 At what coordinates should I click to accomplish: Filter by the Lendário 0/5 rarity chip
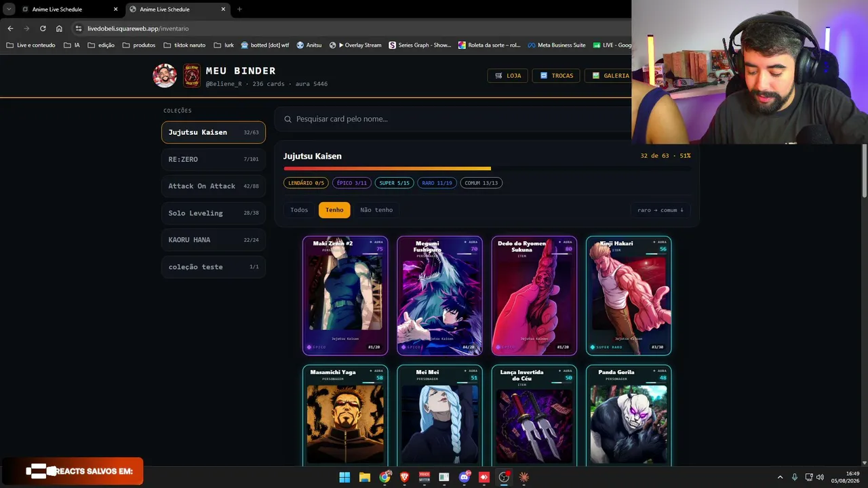pos(306,183)
